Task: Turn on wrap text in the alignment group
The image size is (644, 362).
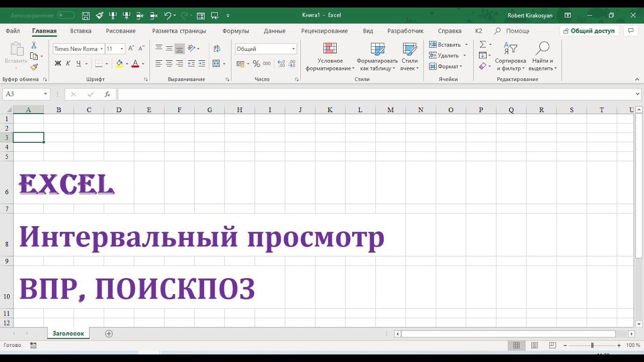Action: click(x=217, y=49)
